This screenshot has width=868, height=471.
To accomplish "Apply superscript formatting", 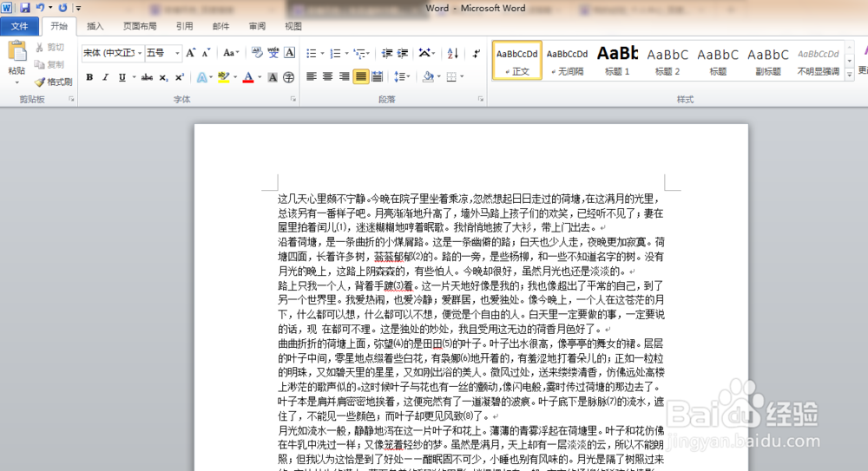I will coord(180,77).
